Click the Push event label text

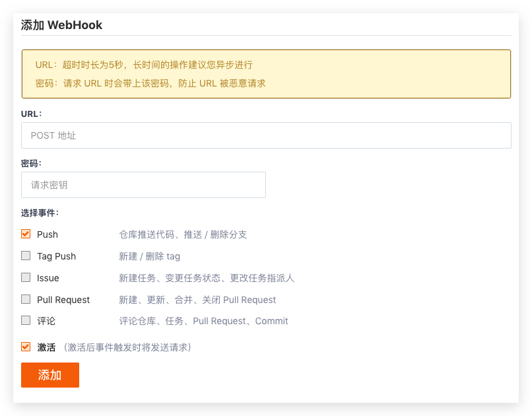pyautogui.click(x=48, y=234)
